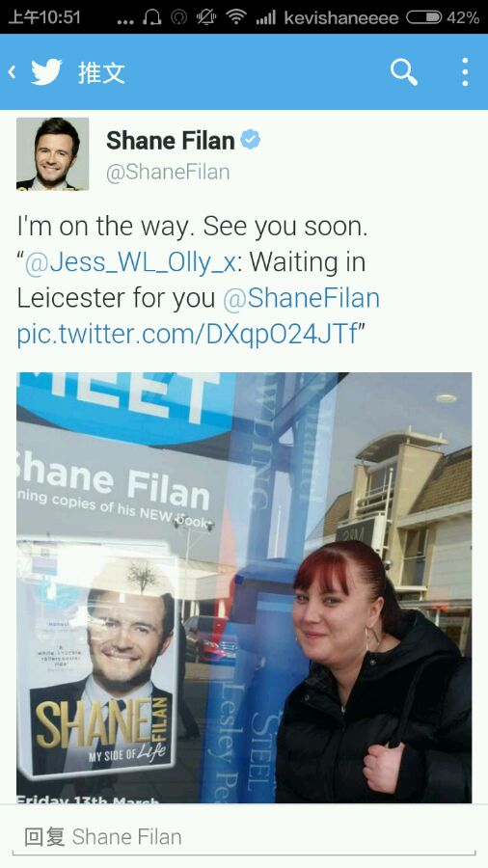The image size is (488, 868).
Task: Open the @ShaneFilan handle under the name
Action: tap(168, 172)
